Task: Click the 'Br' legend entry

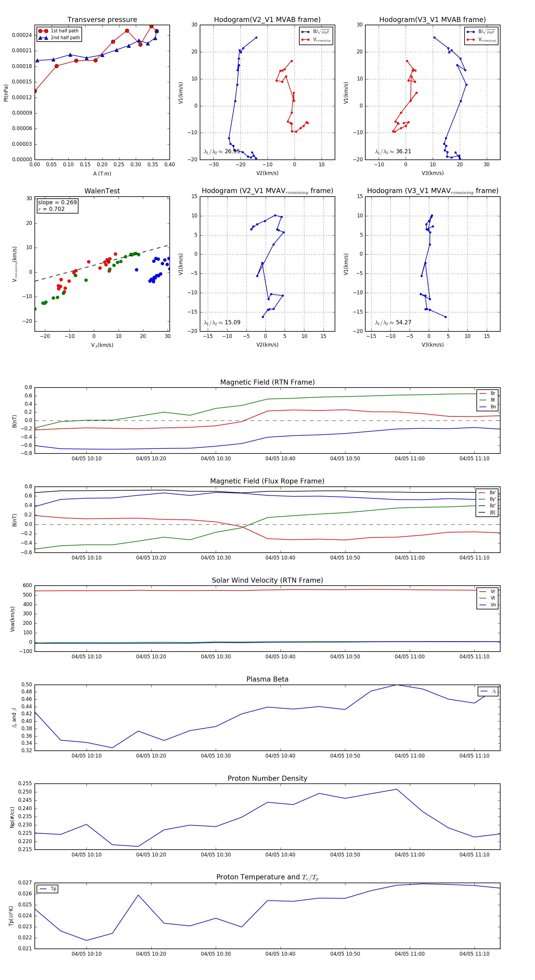Action: [x=487, y=393]
